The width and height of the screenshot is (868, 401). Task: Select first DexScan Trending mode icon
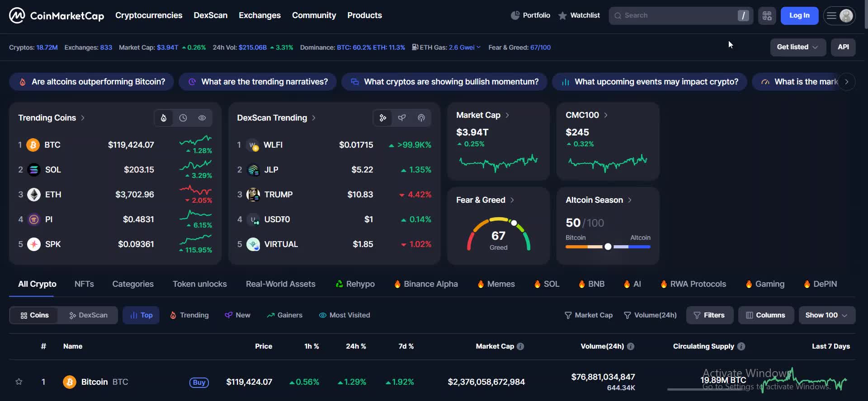click(x=383, y=118)
